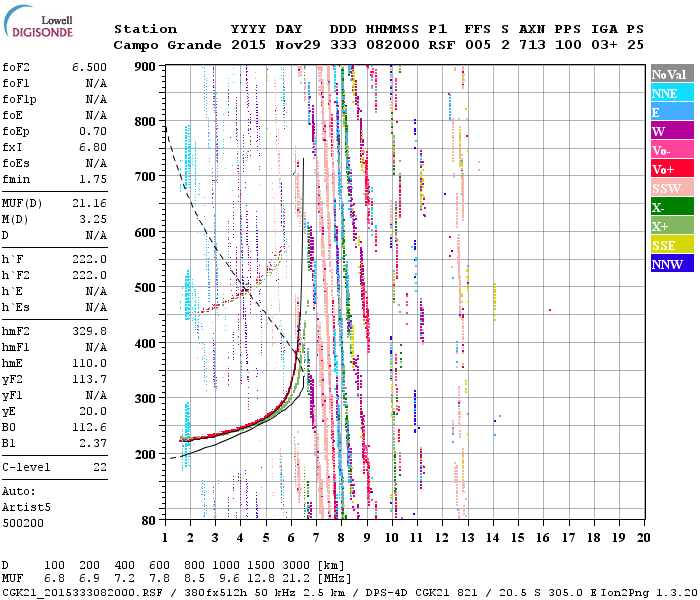Select the X- dark green legend swatch
This screenshot has height=600, width=700.
(672, 206)
